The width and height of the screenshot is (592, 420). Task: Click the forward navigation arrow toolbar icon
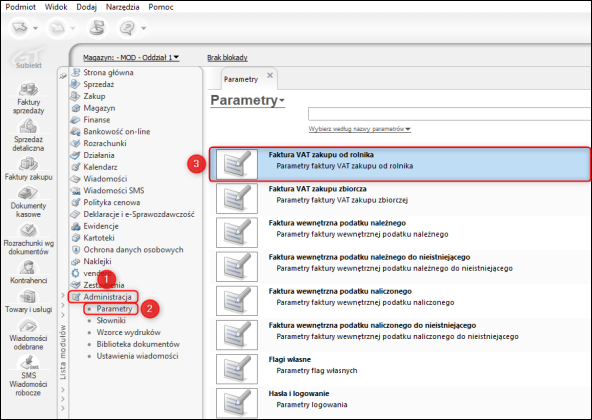pyautogui.click(x=57, y=28)
